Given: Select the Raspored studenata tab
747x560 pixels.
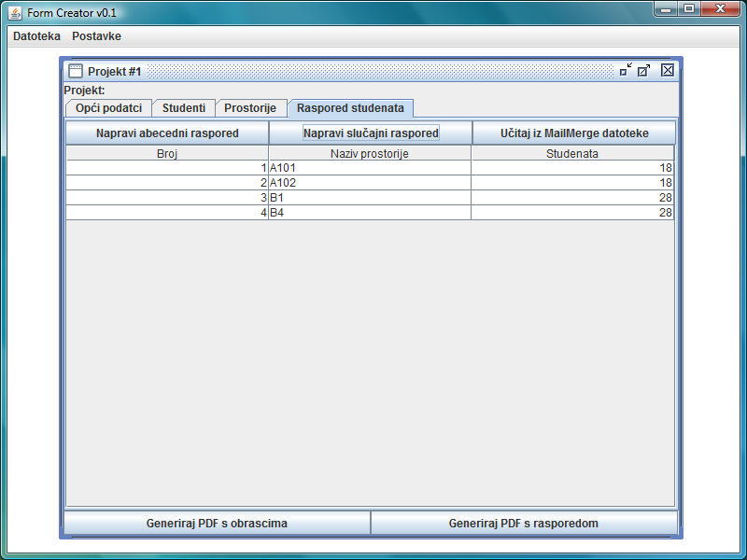Looking at the screenshot, I should click(350, 108).
